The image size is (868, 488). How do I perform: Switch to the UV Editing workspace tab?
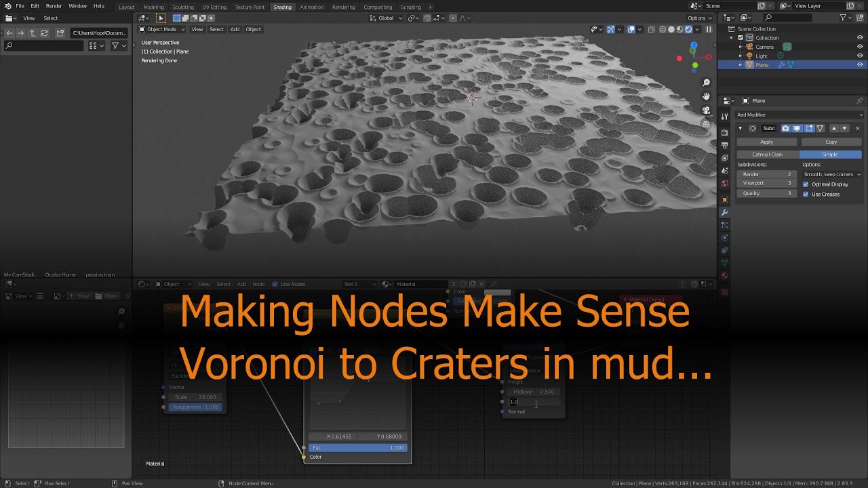coord(214,7)
